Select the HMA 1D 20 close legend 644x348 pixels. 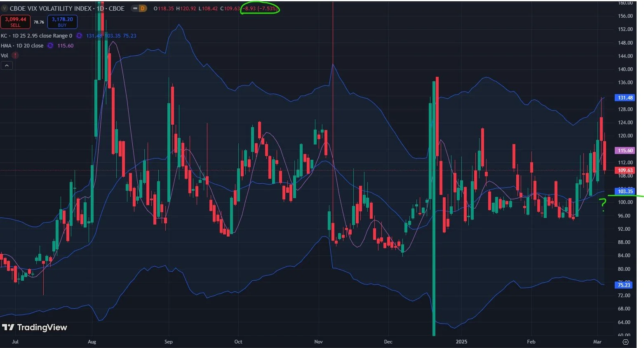[x=22, y=45]
